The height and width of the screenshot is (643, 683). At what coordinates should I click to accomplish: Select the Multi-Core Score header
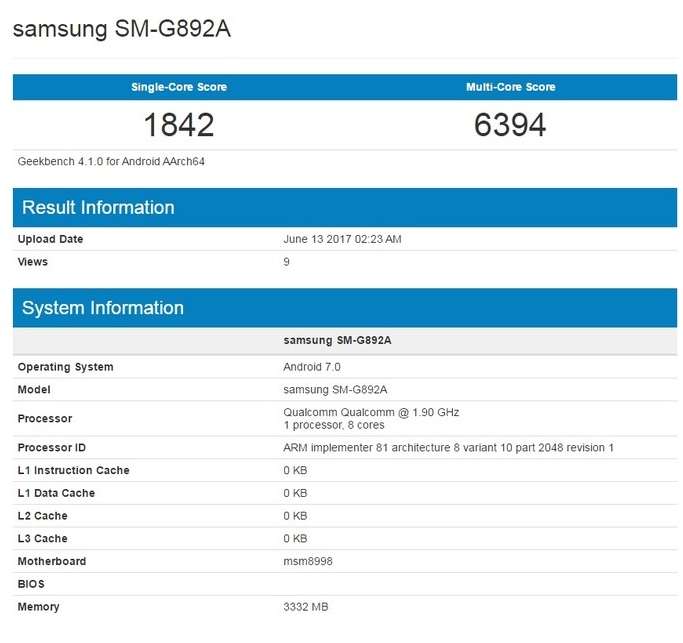(x=511, y=87)
